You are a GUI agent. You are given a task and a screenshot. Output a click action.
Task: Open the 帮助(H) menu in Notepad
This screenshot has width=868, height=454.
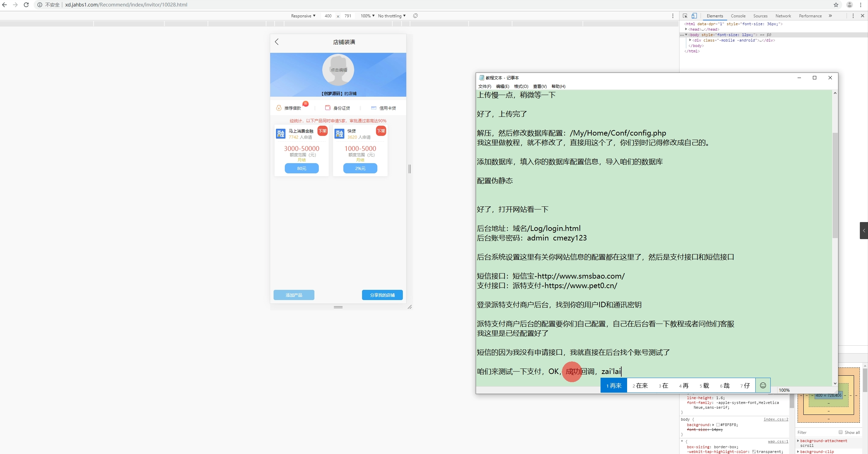(558, 86)
